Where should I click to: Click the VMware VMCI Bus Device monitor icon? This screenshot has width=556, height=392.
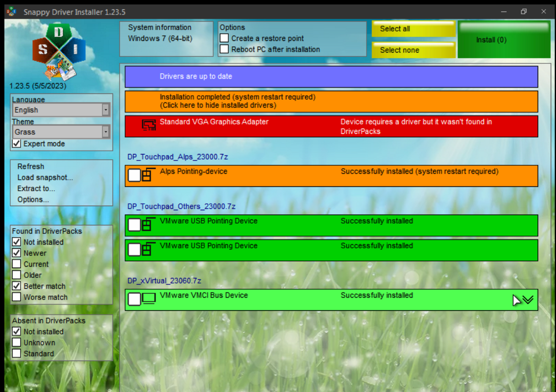point(149,299)
